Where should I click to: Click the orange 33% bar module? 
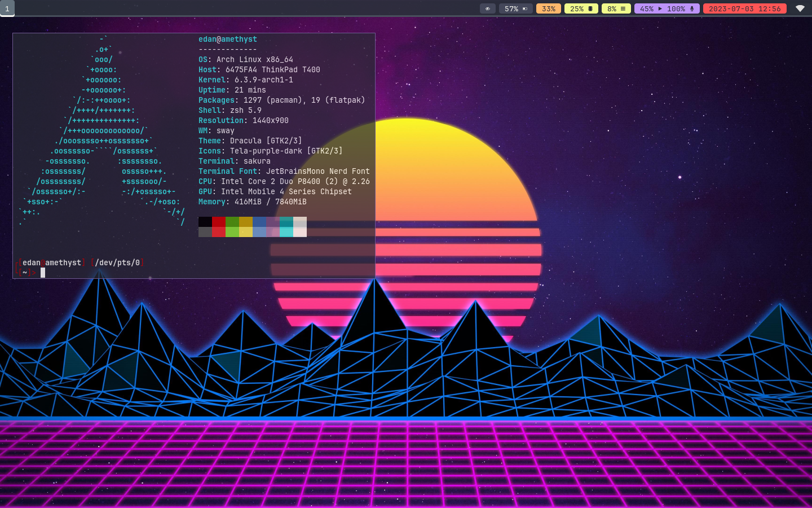[x=549, y=8]
